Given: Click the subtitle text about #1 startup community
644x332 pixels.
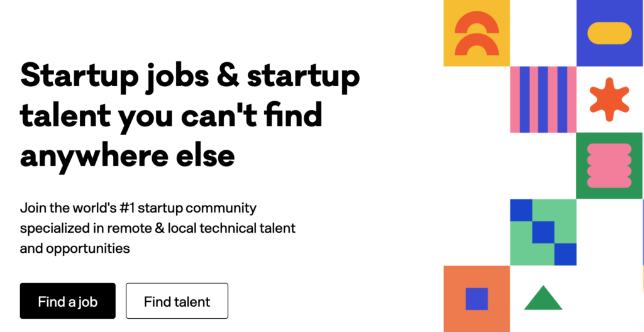Looking at the screenshot, I should point(138,208).
